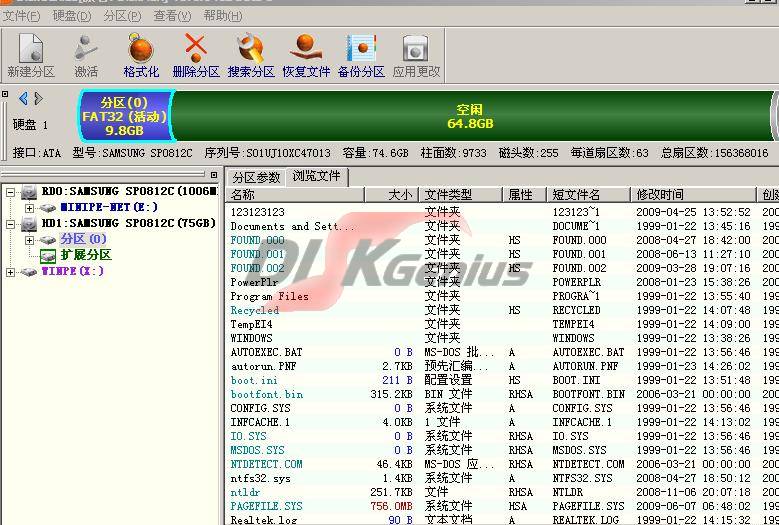Select 扩展分区 in the tree
The image size is (779, 525).
(x=86, y=255)
